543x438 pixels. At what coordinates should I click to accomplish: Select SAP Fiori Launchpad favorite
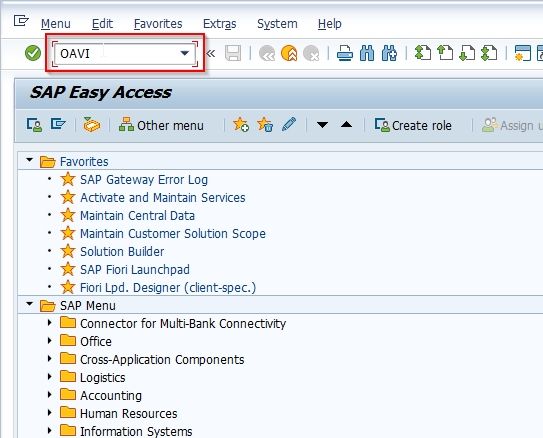click(x=135, y=269)
